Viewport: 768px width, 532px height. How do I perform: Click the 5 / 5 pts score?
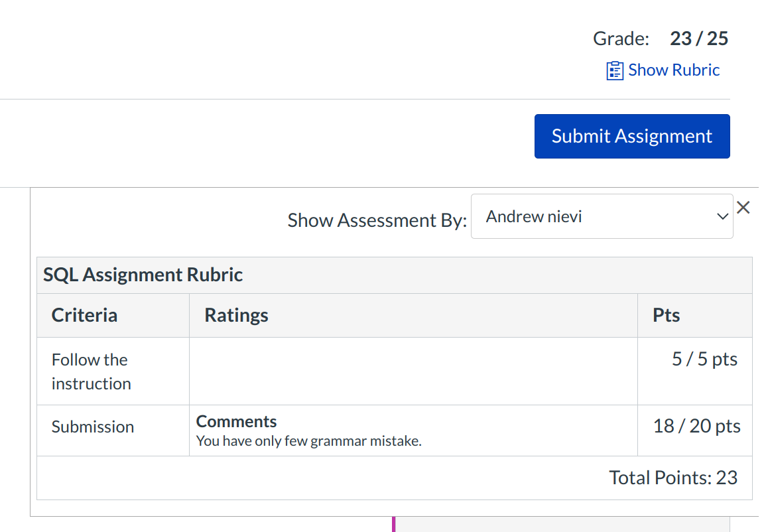pyautogui.click(x=704, y=359)
